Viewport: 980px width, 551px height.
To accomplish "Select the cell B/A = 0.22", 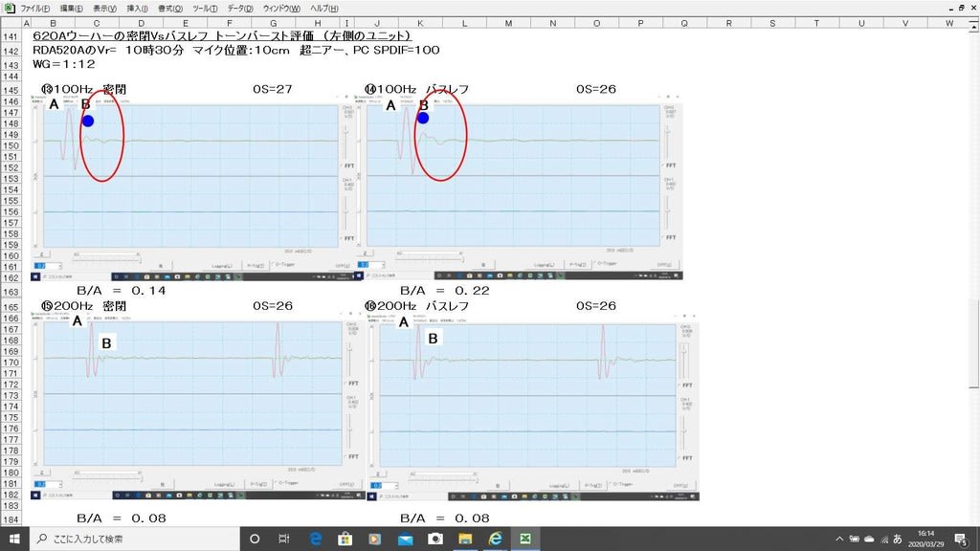I will (445, 291).
